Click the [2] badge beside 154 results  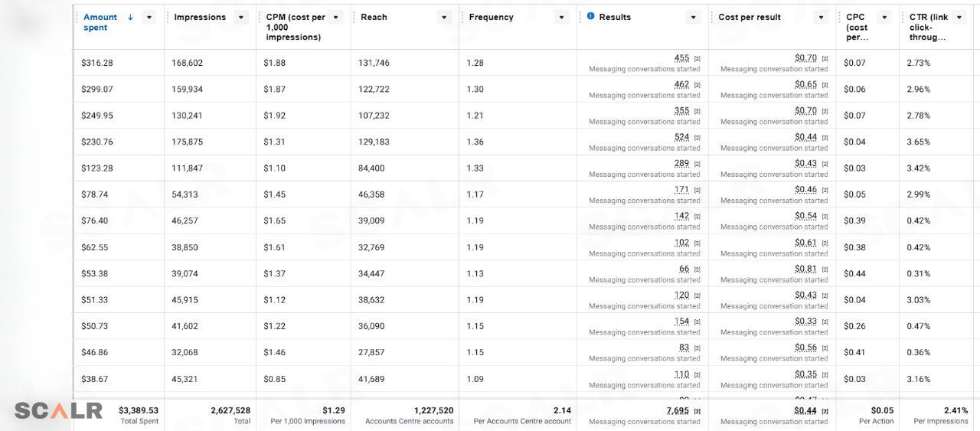pos(697,322)
